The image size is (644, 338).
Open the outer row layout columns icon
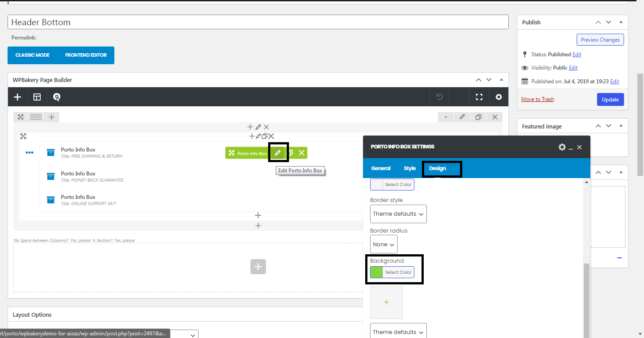click(x=36, y=117)
